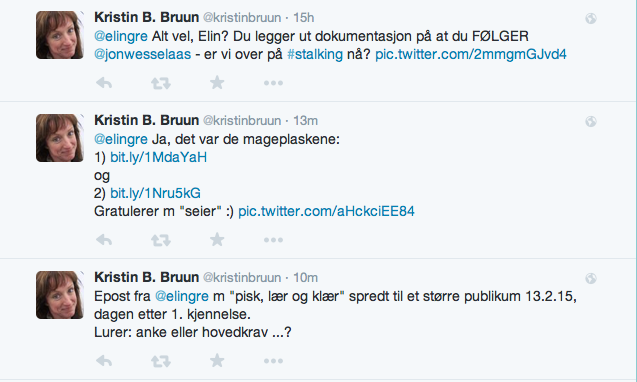Favorite the 10m anke eller hovedkrav tweet
Viewport: 637px width, 382px height.
pos(217,360)
